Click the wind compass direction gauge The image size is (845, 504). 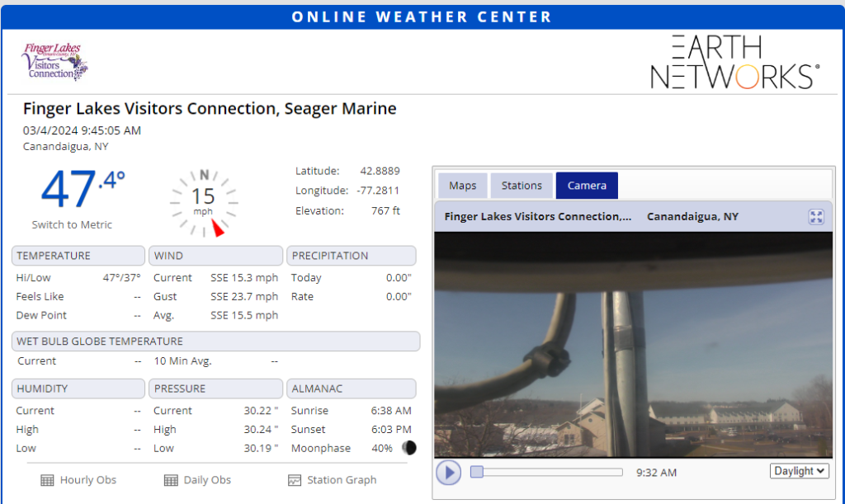coord(203,202)
